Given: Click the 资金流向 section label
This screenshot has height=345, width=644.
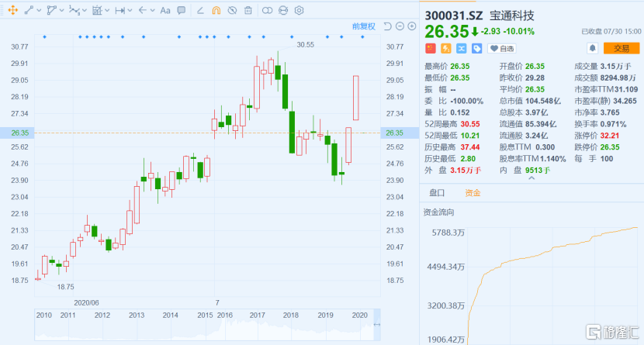Looking at the screenshot, I should 438,212.
